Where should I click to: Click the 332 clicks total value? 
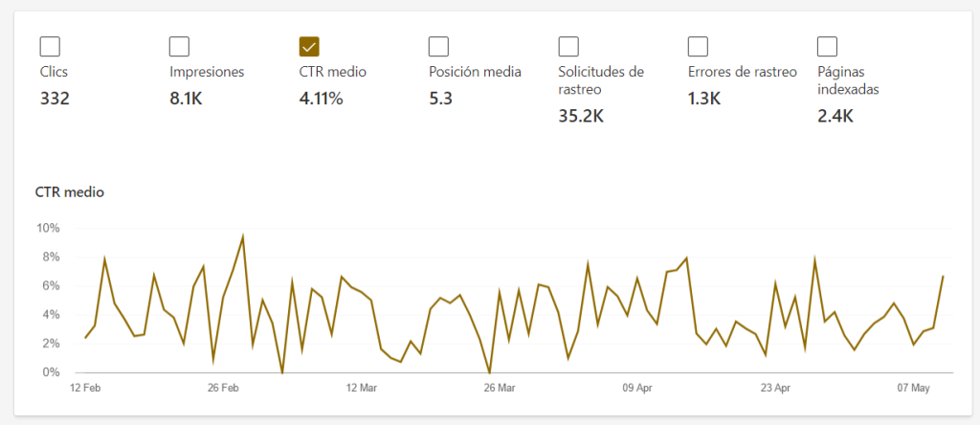56,98
